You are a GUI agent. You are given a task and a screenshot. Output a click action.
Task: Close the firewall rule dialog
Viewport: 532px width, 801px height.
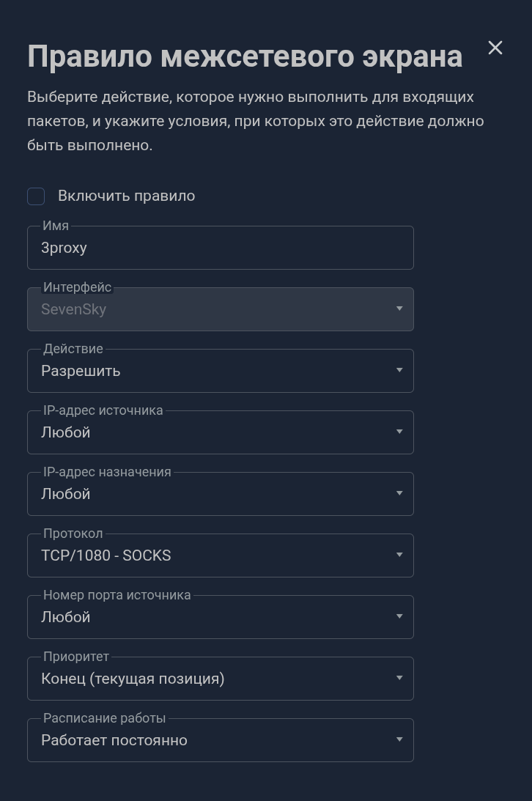(495, 48)
